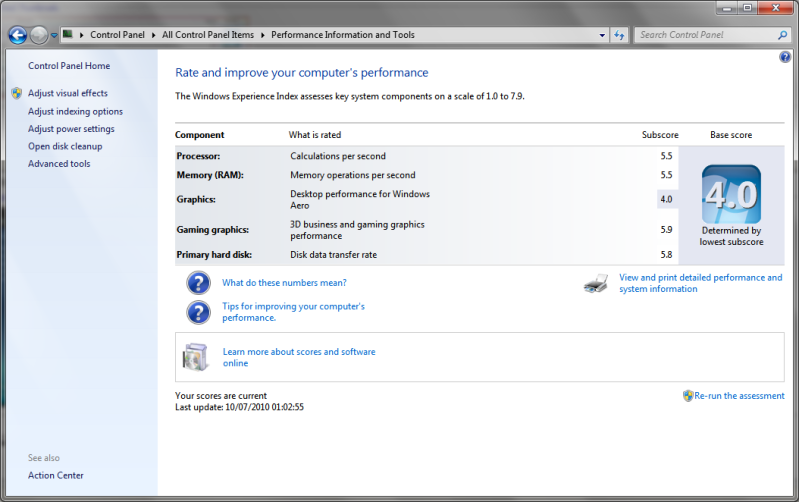Viewport: 799px width, 502px height.
Task: Open Advanced tools link
Action: 59,164
